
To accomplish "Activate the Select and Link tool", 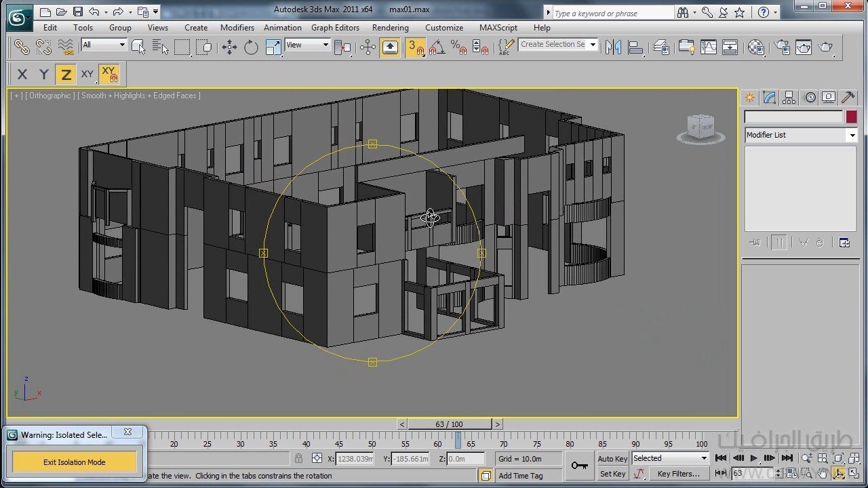I will coord(22,47).
